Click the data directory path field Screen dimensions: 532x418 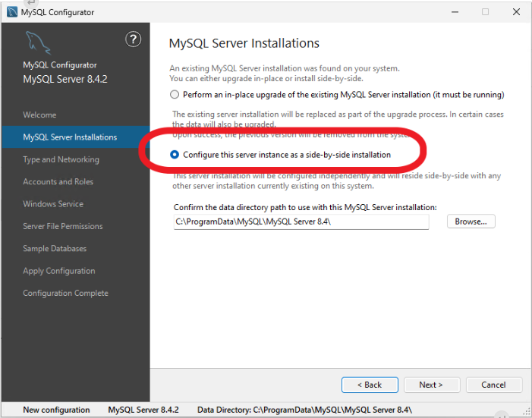301,222
